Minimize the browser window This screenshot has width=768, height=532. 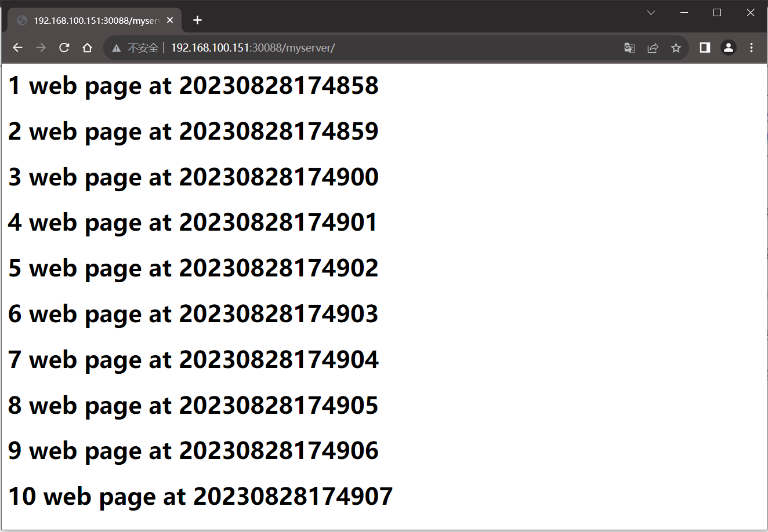pos(684,13)
